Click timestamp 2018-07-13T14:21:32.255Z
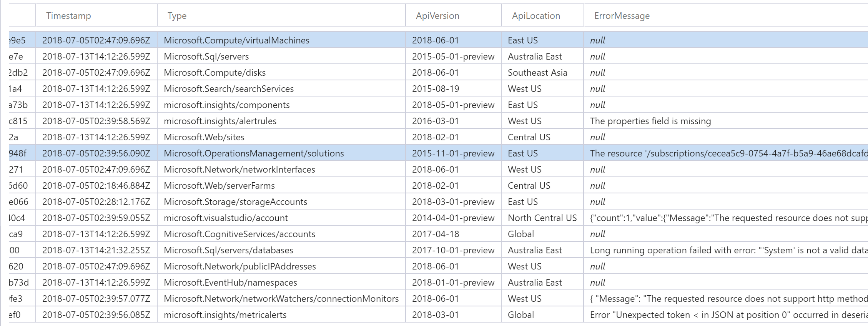Screen dimensions: 868x326 (x=96, y=250)
